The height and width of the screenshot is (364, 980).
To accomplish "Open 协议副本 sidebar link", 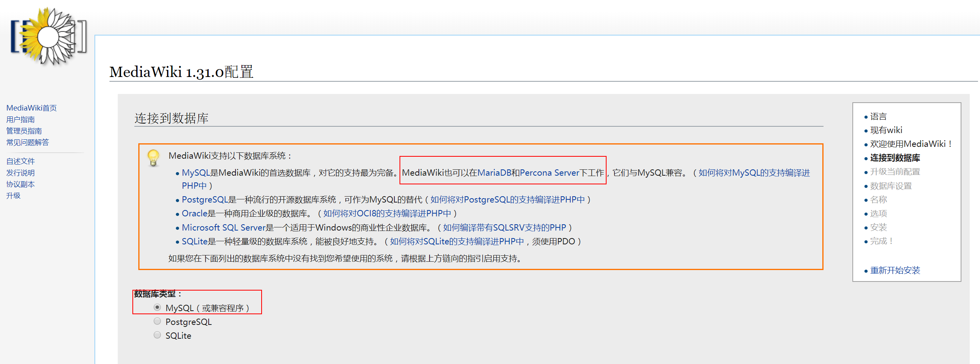I will (x=21, y=184).
